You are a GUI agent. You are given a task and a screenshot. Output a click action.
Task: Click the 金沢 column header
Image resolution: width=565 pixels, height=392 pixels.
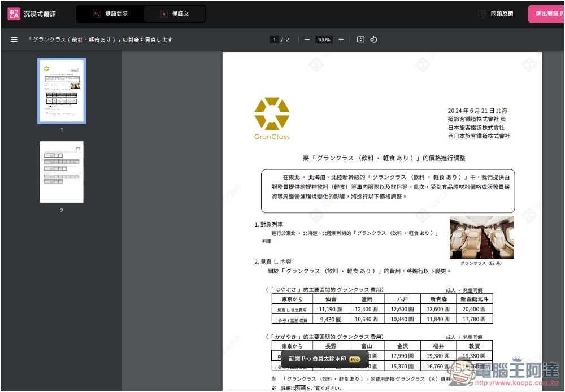pos(402,346)
